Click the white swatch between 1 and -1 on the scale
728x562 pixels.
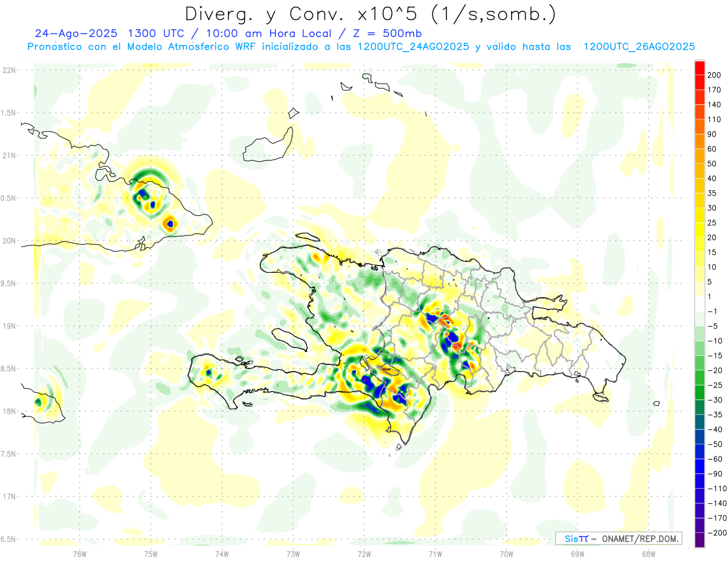coord(699,304)
